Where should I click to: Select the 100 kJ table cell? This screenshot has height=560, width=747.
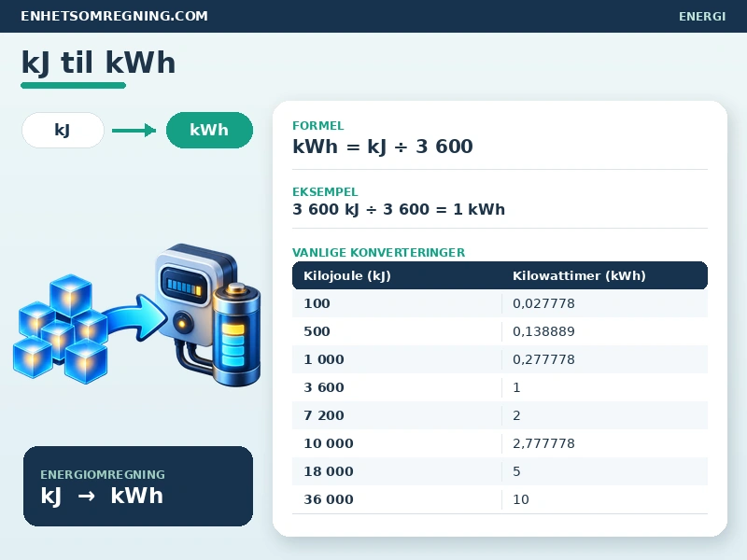tap(397, 303)
